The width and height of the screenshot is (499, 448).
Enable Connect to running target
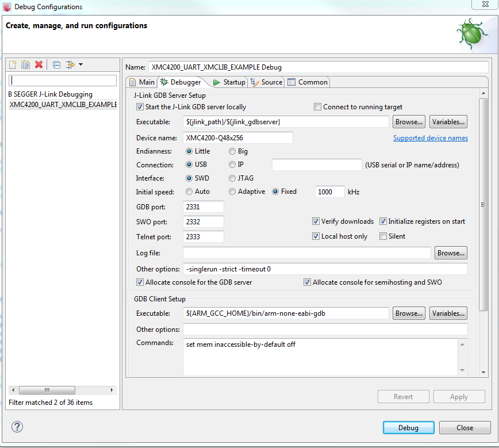pyautogui.click(x=317, y=106)
